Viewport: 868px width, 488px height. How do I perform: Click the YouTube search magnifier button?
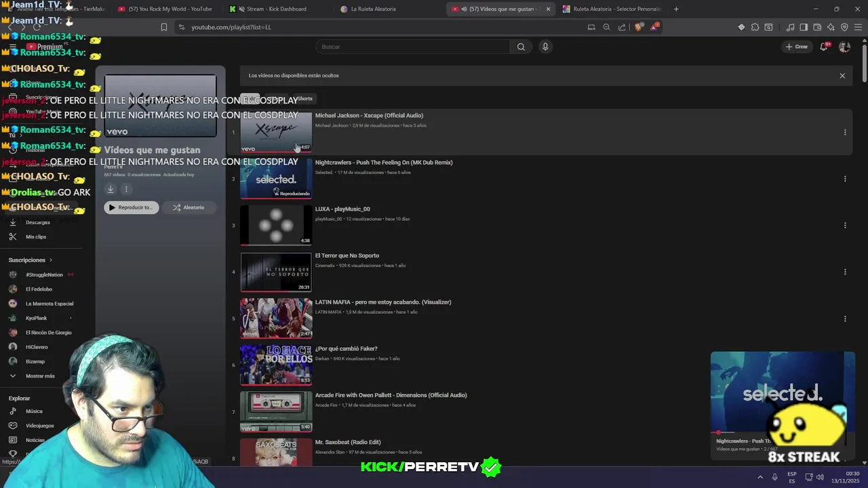click(x=521, y=47)
